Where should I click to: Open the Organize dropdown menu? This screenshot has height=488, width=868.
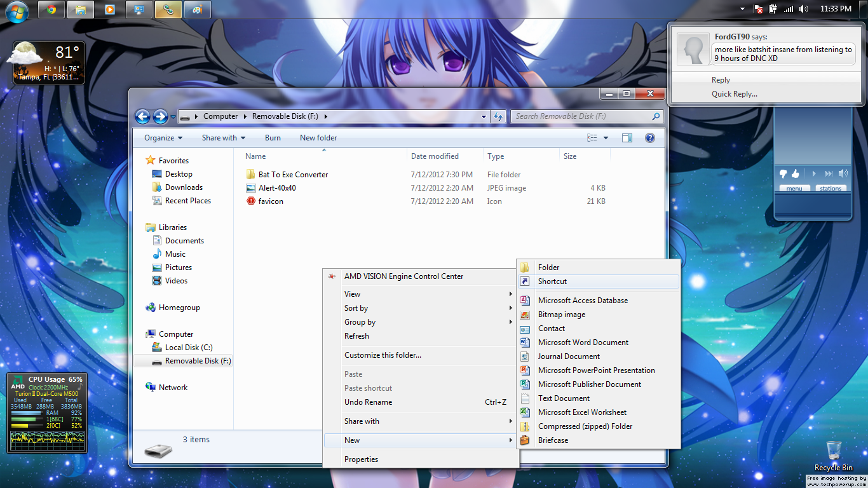pyautogui.click(x=163, y=138)
